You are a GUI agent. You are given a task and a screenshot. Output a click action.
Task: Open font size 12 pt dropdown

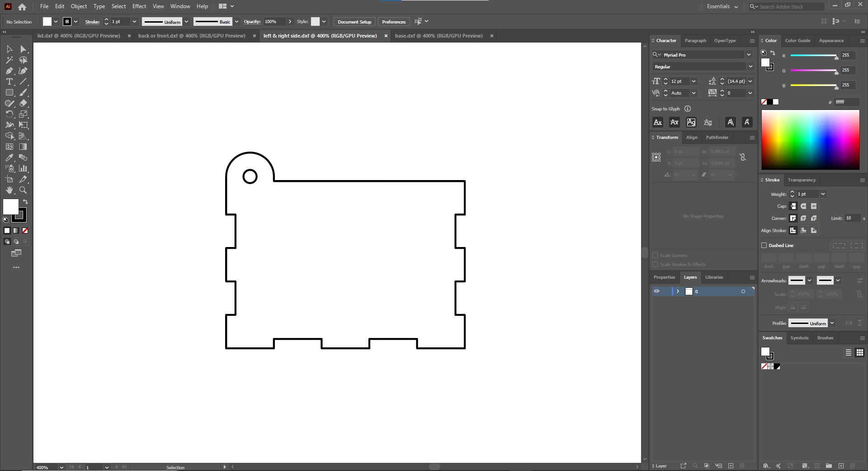[693, 81]
